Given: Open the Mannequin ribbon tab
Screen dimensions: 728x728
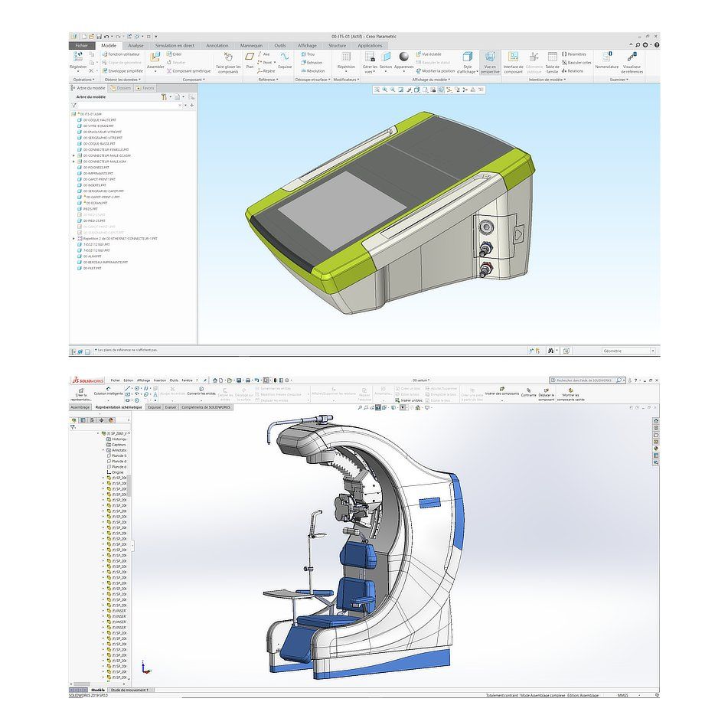Looking at the screenshot, I should coord(251,45).
